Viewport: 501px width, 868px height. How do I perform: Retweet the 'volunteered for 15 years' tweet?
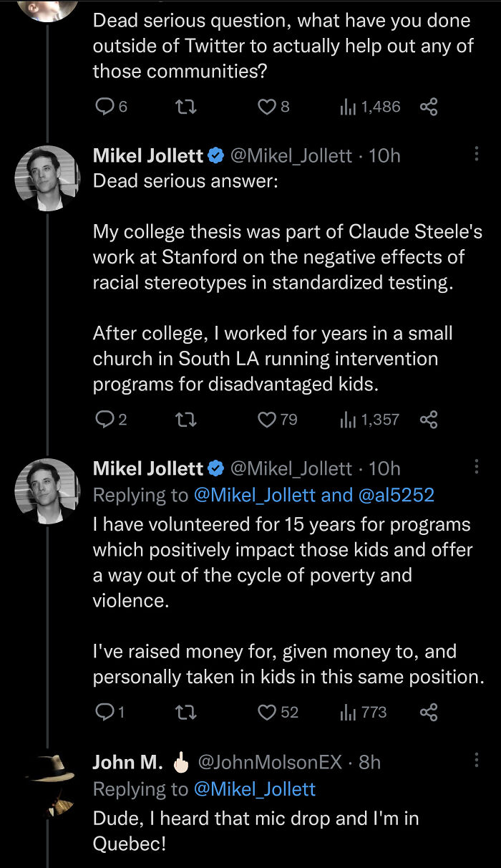click(185, 712)
